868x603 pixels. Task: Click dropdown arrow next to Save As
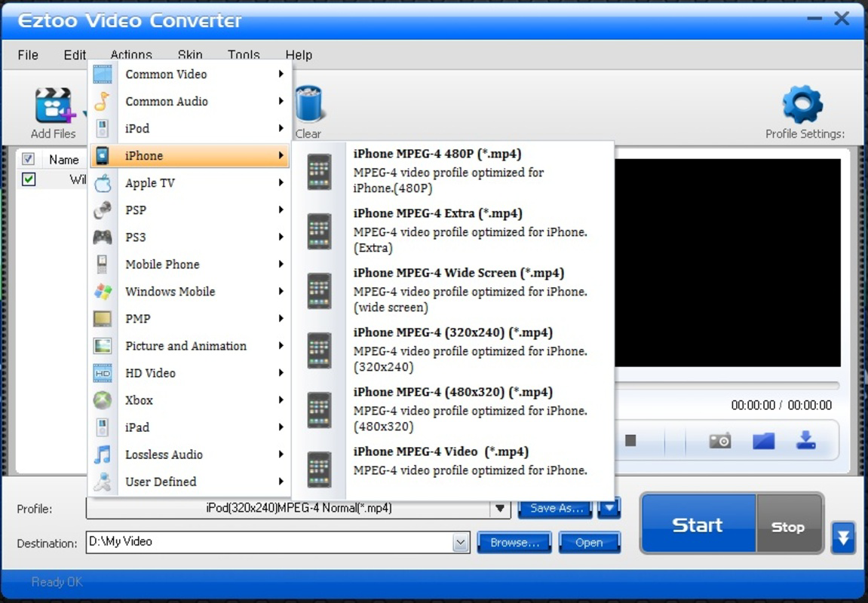[609, 508]
